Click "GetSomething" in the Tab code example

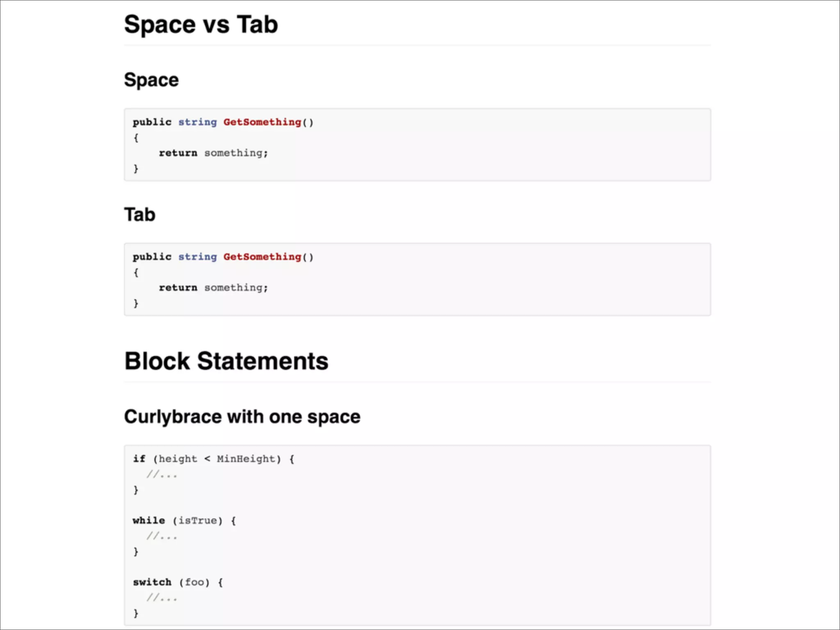click(x=262, y=257)
